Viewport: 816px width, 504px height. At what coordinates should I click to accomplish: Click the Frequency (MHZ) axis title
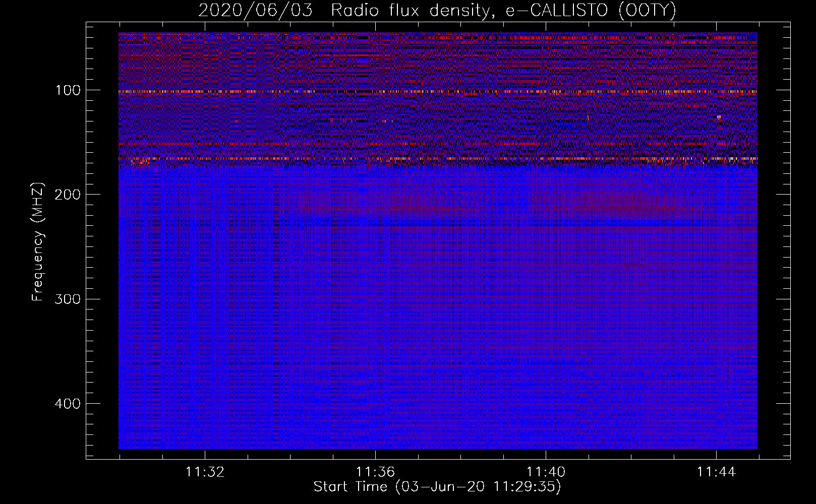click(38, 242)
